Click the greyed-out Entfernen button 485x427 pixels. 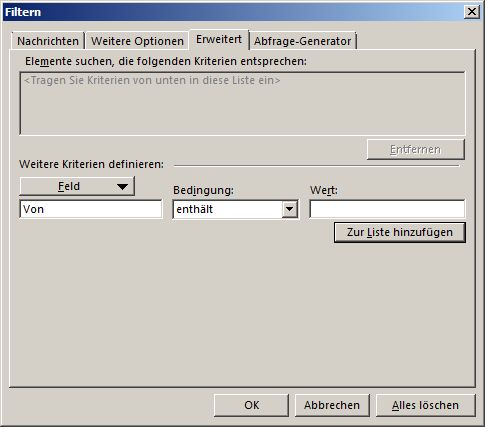coord(416,149)
